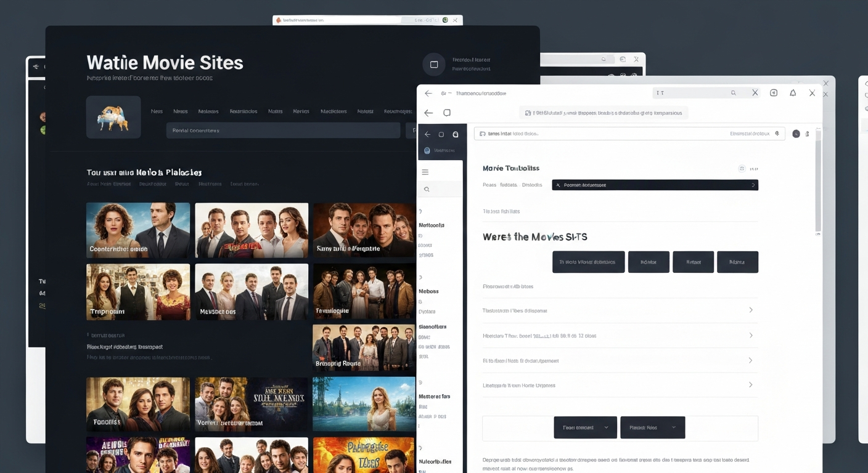The width and height of the screenshot is (868, 473).
Task: Open the profile avatar menu near the heading
Action: pyautogui.click(x=433, y=64)
